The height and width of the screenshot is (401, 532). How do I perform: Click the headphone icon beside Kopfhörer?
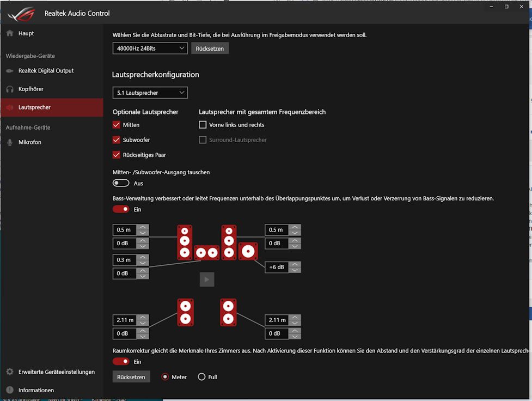click(x=10, y=89)
